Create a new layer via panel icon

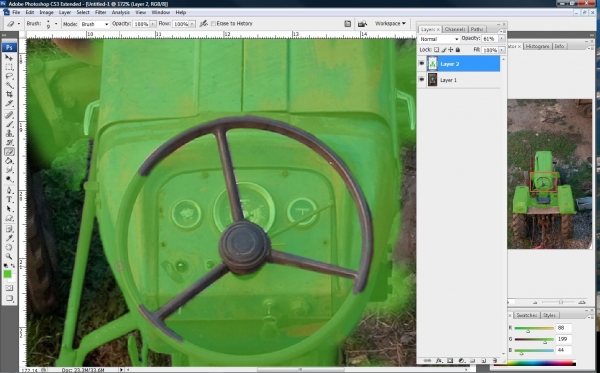(483, 360)
